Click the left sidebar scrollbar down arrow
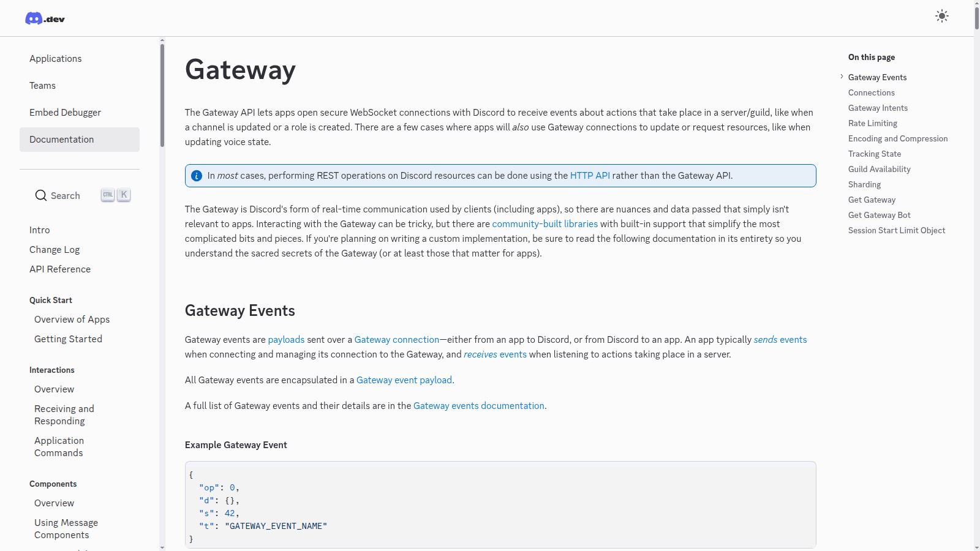980x551 pixels. click(162, 547)
